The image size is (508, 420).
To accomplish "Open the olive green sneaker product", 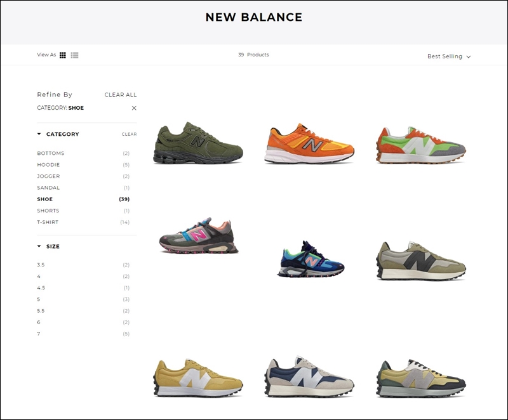I will click(x=197, y=143).
